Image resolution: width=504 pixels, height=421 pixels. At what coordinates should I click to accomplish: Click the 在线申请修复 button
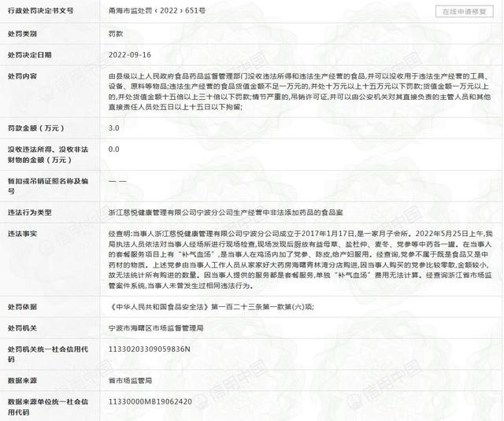[464, 12]
